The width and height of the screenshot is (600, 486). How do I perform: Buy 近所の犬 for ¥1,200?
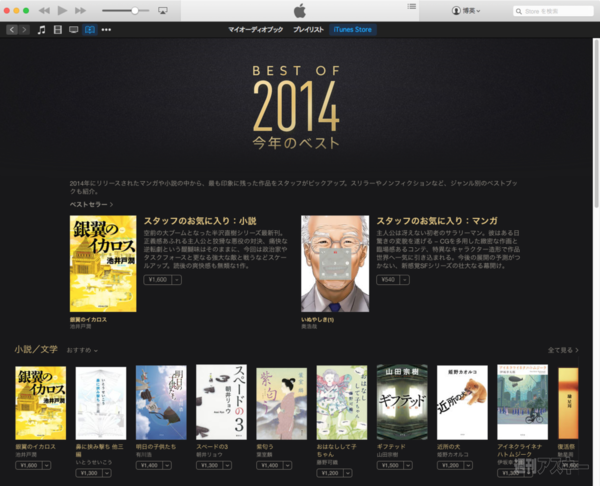pyautogui.click(x=450, y=465)
